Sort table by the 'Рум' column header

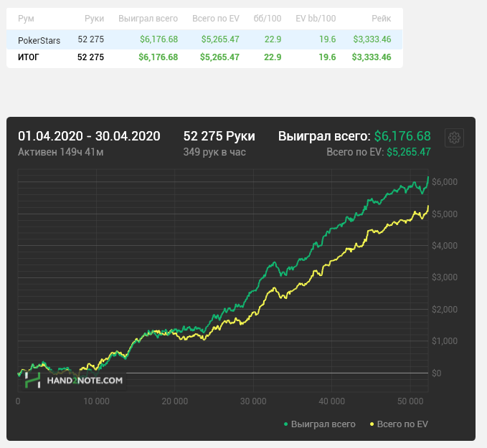(26, 19)
